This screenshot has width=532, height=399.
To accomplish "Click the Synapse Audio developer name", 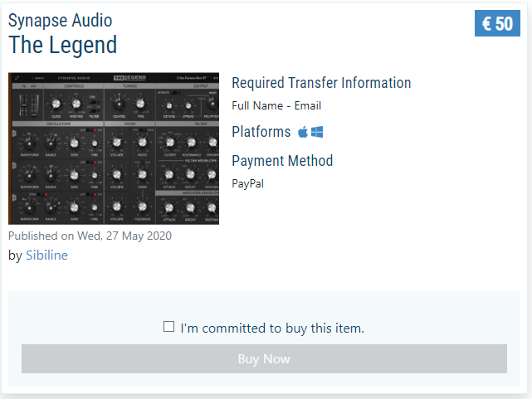I will (60, 21).
